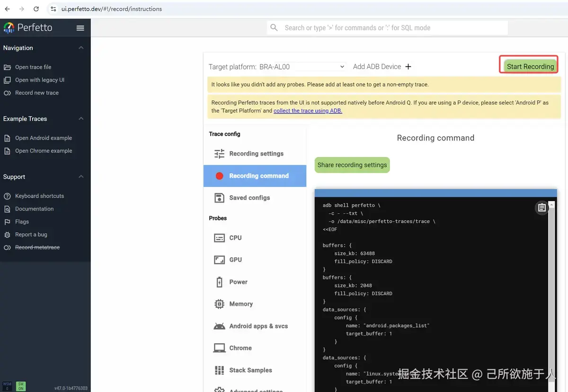Click the Report a bug icon
The height and width of the screenshot is (392, 568).
[7, 235]
